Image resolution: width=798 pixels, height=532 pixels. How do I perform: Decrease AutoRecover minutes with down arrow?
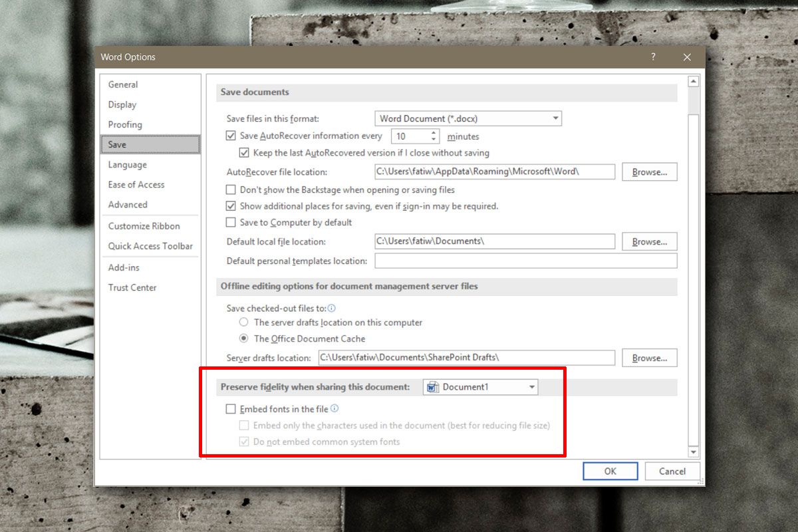click(434, 140)
